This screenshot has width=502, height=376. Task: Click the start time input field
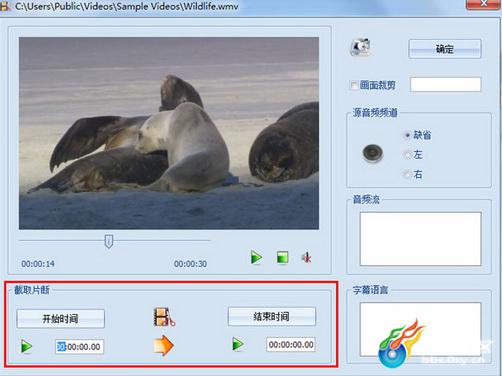tap(79, 347)
